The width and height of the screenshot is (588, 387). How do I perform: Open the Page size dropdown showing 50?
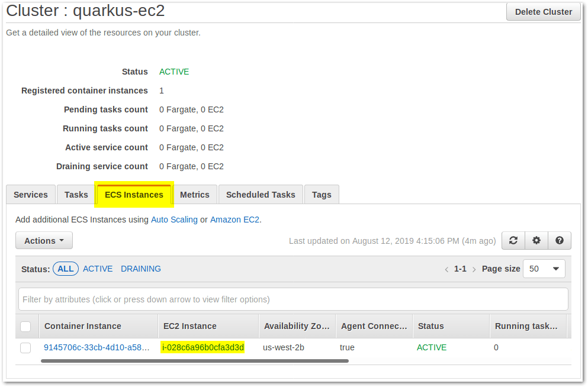tap(543, 269)
